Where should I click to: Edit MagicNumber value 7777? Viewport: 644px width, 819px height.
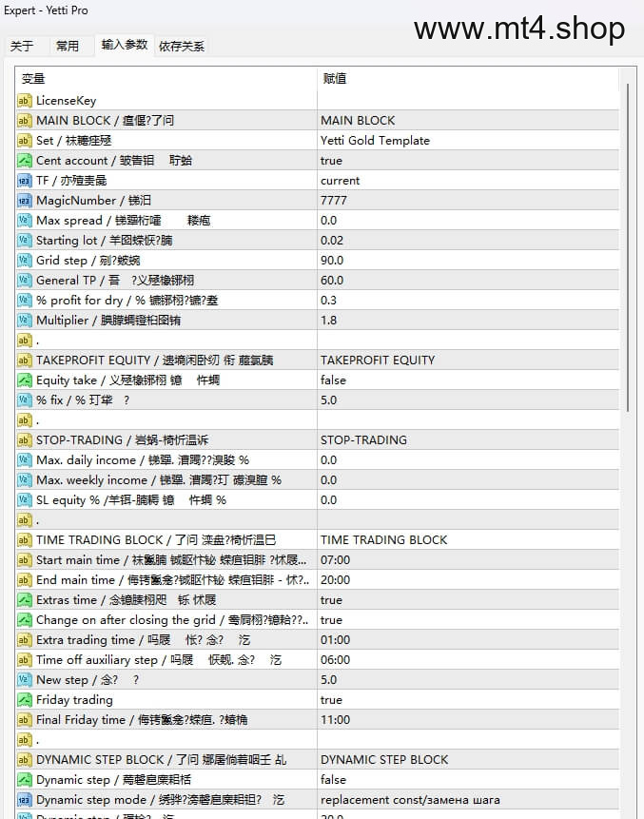point(467,200)
